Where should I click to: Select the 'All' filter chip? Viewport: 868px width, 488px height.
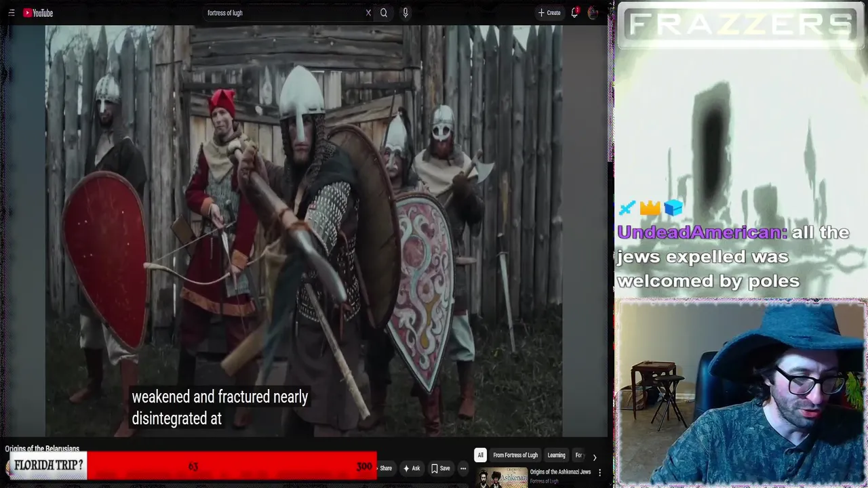pyautogui.click(x=480, y=455)
